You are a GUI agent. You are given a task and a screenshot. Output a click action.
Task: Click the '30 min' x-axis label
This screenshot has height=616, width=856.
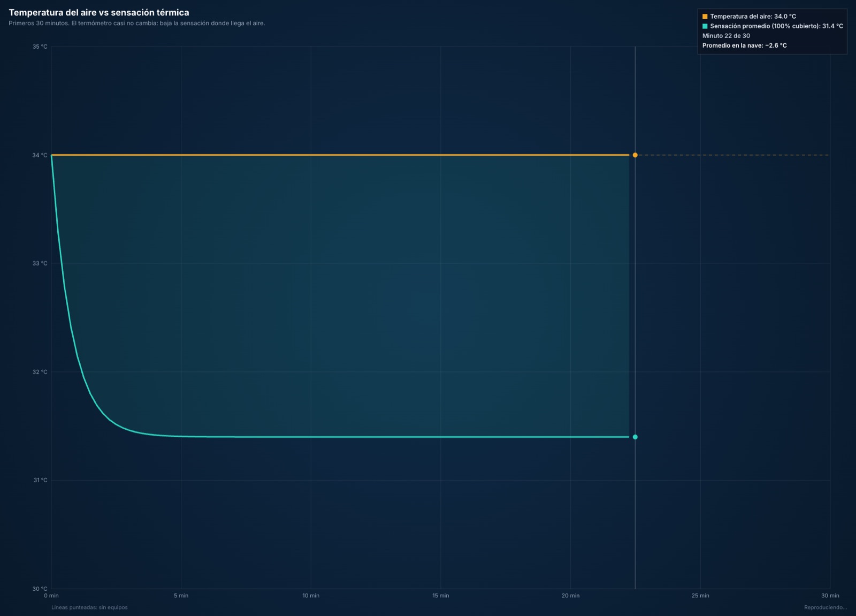click(x=830, y=596)
